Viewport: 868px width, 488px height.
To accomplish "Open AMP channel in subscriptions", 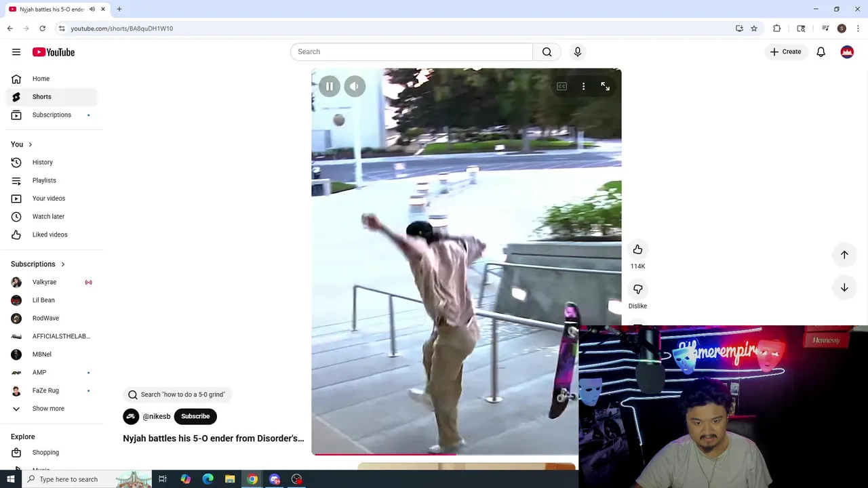I will (52, 372).
